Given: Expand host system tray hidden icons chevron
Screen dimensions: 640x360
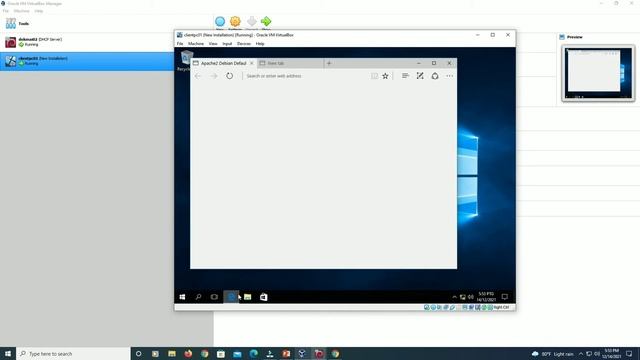Looking at the screenshot, I should click(x=581, y=353).
